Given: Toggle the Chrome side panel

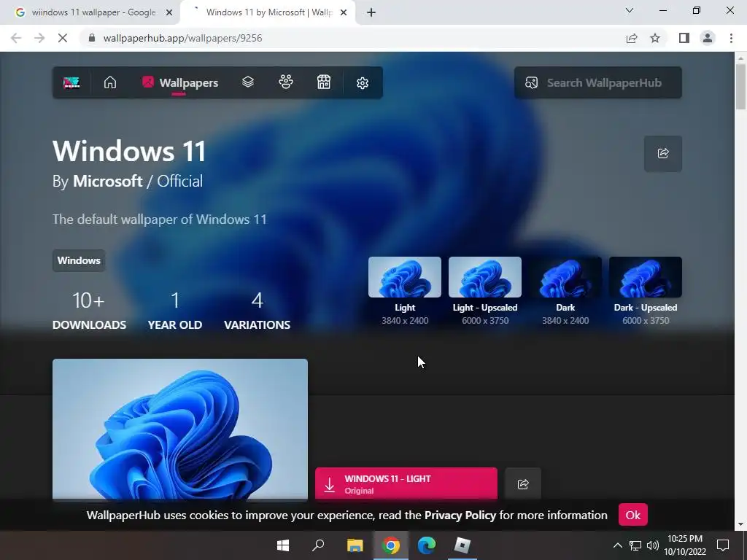Looking at the screenshot, I should (x=684, y=38).
